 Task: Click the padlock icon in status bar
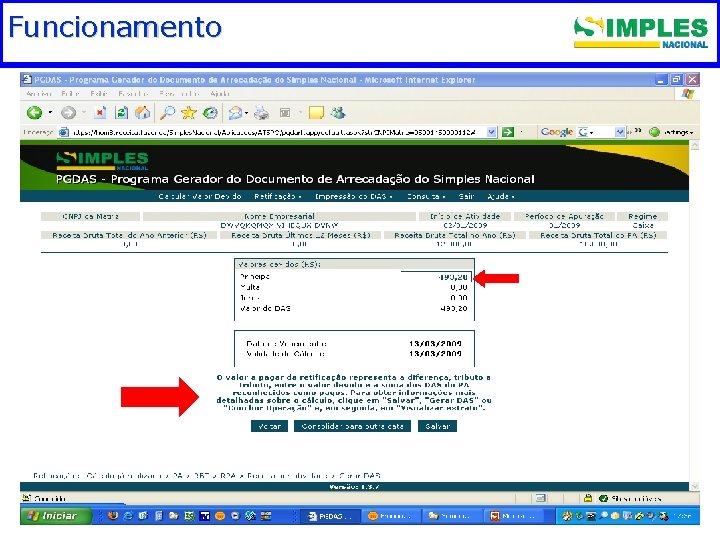pos(588,498)
